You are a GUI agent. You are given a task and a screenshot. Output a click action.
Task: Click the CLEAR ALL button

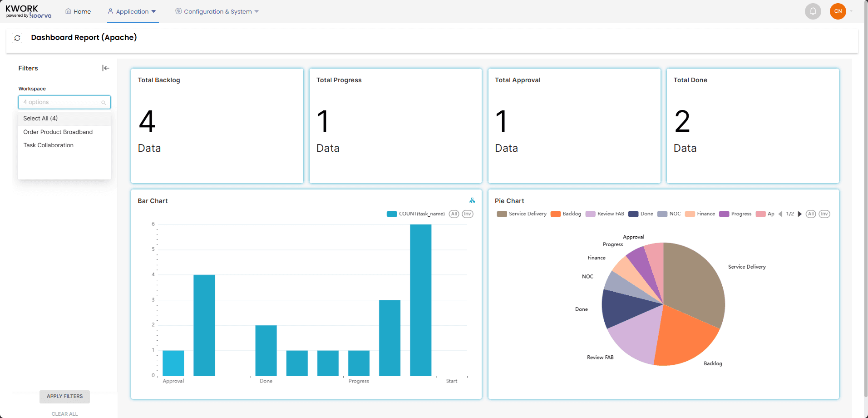coord(65,414)
